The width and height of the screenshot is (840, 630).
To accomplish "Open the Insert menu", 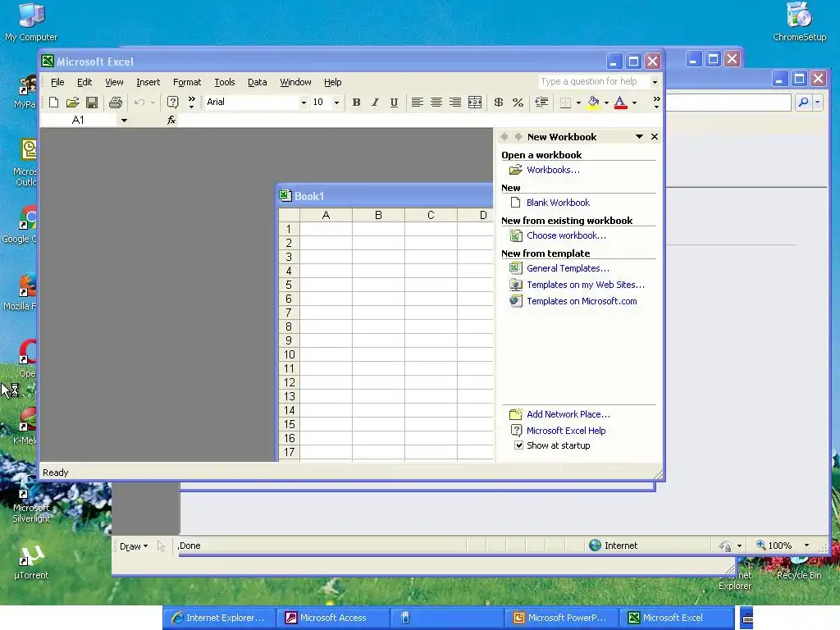I will coord(148,82).
